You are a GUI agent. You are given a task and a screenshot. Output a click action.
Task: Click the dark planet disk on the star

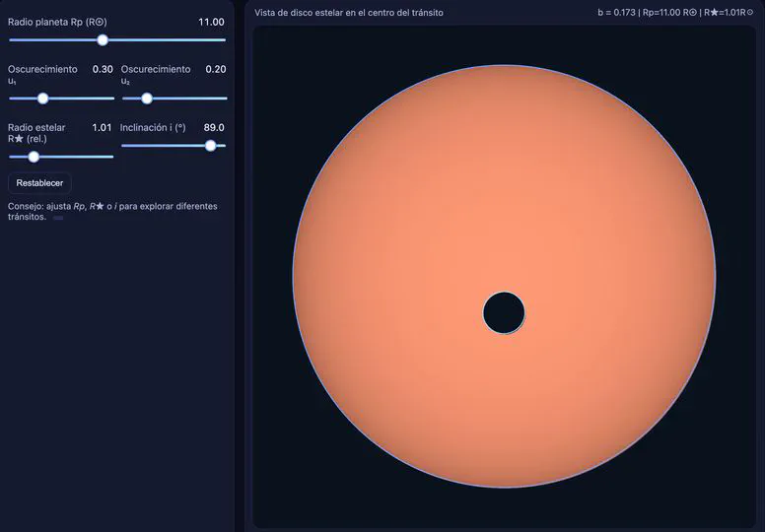click(504, 312)
